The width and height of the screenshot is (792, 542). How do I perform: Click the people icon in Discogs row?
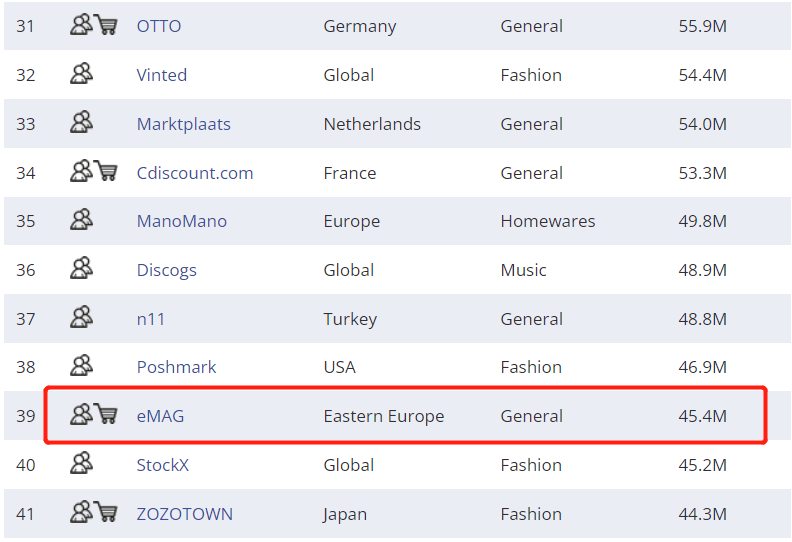coord(81,270)
